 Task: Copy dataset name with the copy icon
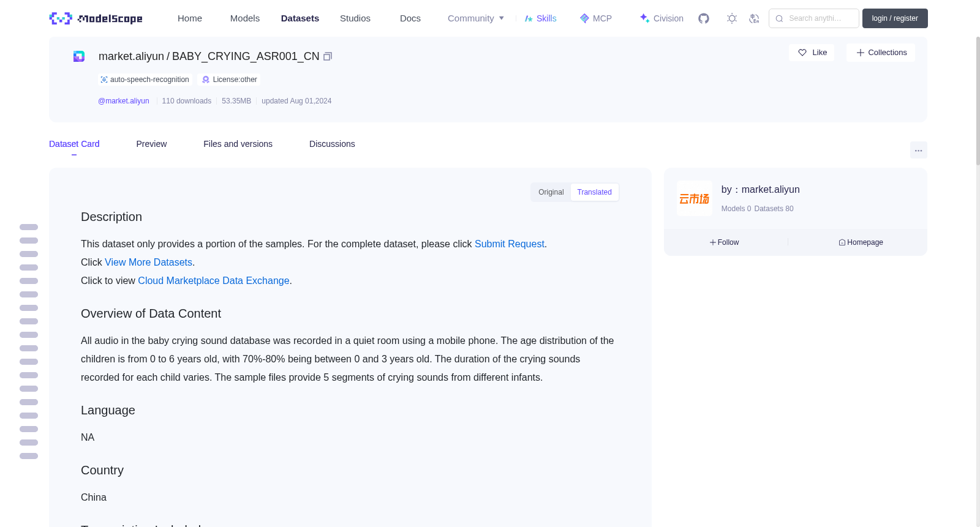(x=328, y=56)
